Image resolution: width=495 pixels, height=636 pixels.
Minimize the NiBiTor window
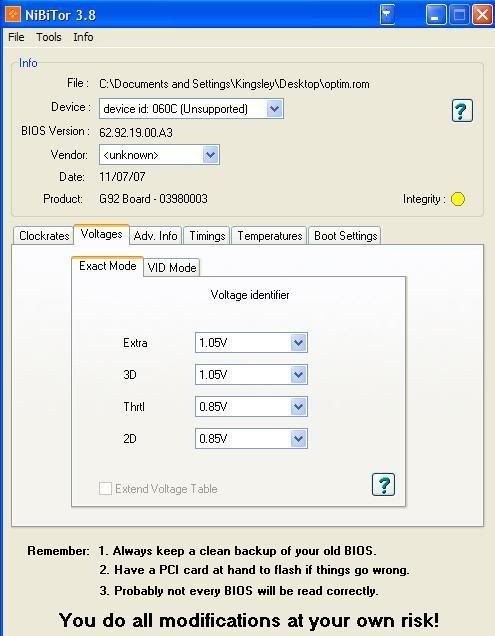(x=436, y=15)
